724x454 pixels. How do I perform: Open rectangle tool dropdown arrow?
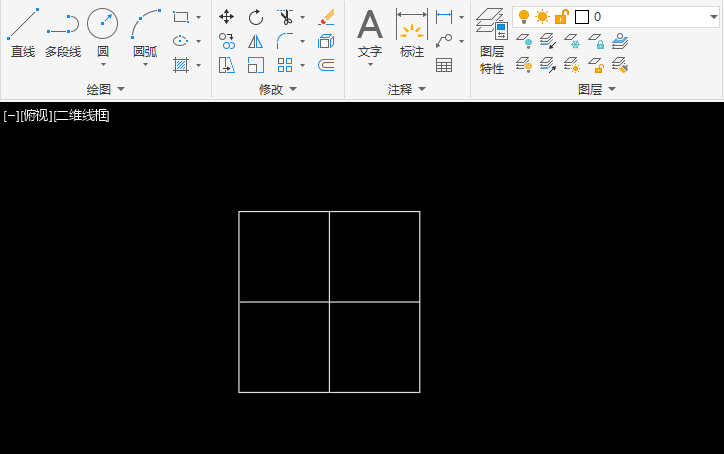[x=199, y=18]
